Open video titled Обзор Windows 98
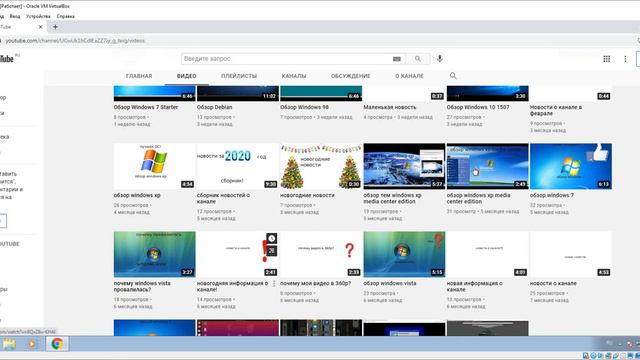The height and width of the screenshot is (360, 640). (x=304, y=107)
